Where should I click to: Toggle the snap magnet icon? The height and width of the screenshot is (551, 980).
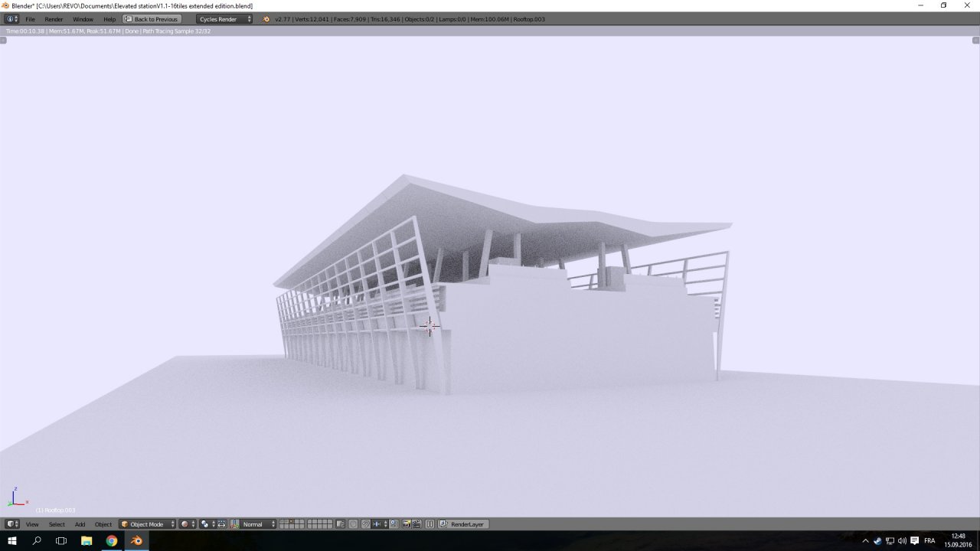pos(366,524)
